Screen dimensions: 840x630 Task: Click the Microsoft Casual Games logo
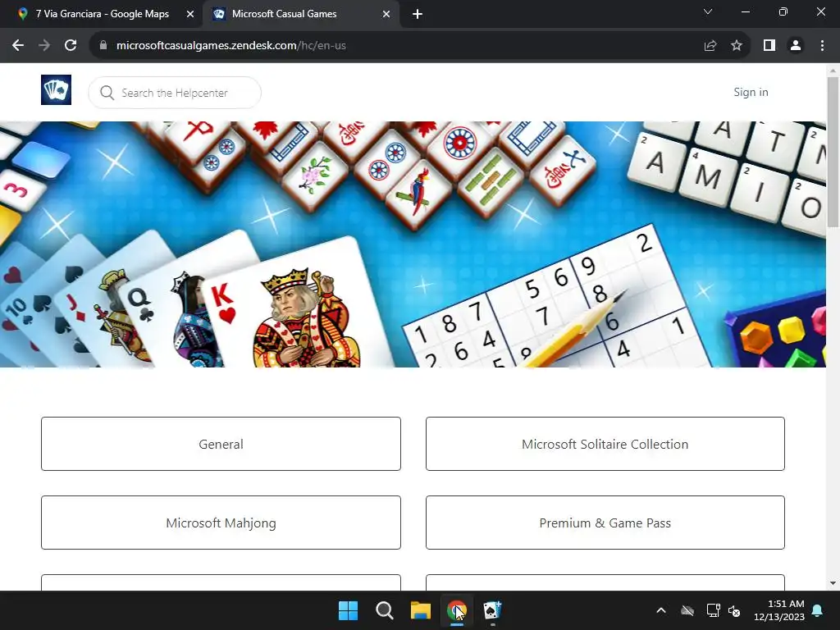pyautogui.click(x=57, y=89)
